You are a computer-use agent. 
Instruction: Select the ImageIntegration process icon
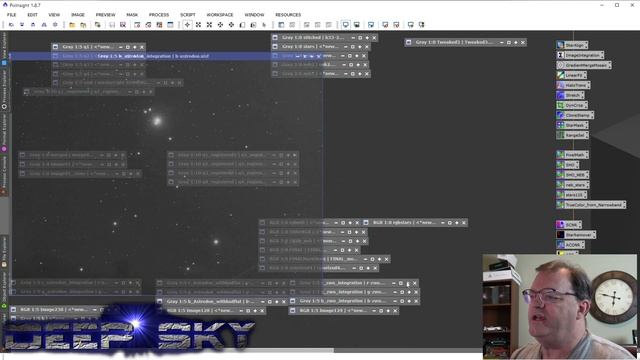point(580,55)
